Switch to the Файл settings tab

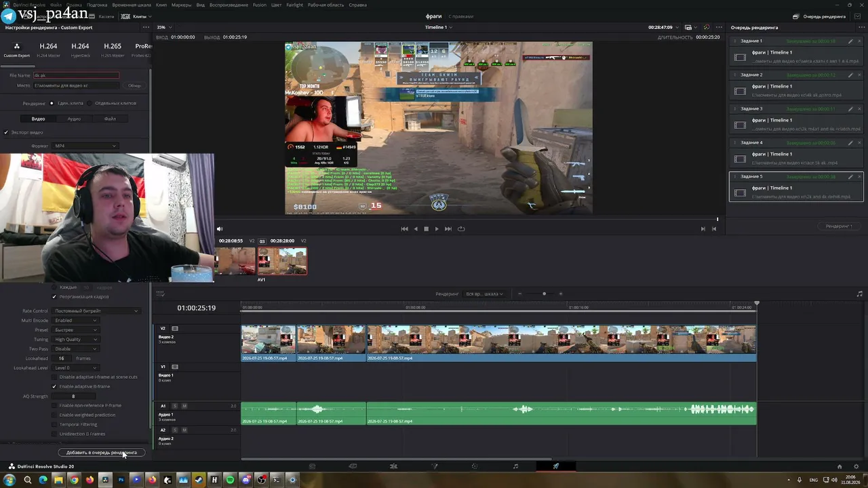point(110,119)
